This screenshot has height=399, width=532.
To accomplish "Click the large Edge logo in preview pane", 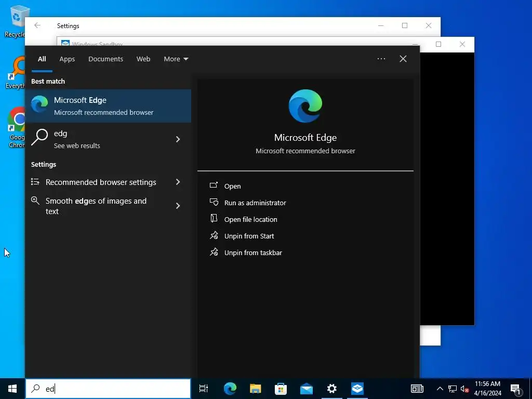I will (305, 106).
